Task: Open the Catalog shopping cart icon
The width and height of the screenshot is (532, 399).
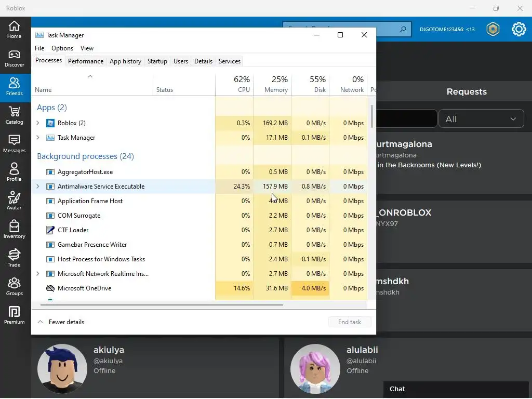Action: (x=14, y=115)
